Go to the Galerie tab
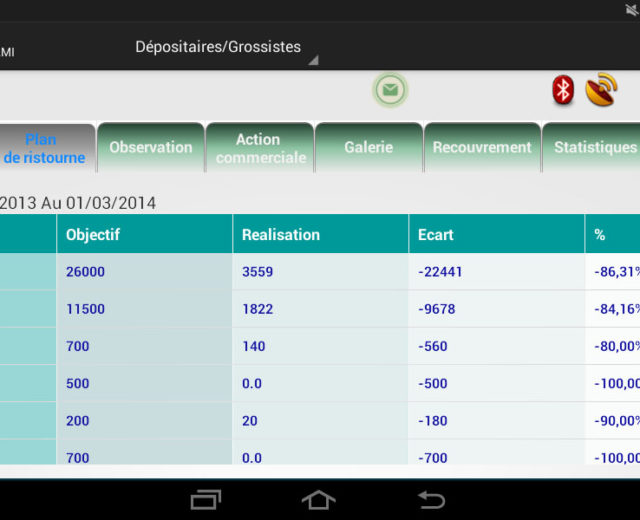This screenshot has width=640, height=520. [369, 147]
